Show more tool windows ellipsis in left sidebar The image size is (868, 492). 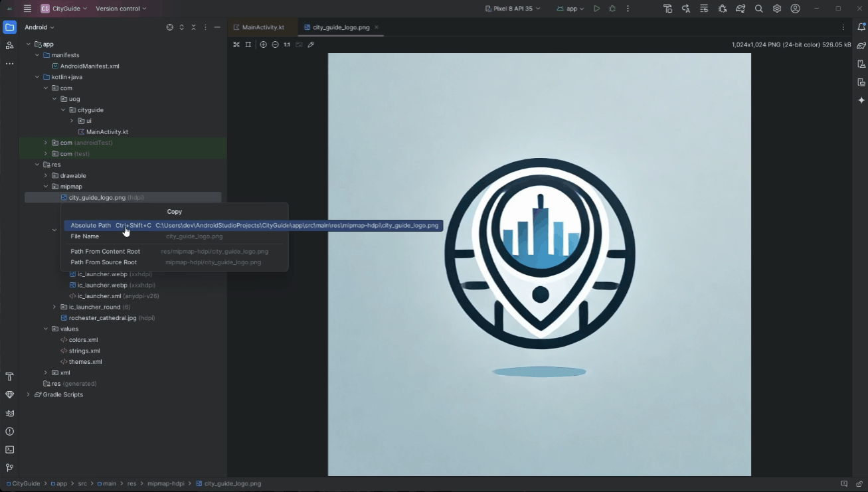[x=9, y=64]
